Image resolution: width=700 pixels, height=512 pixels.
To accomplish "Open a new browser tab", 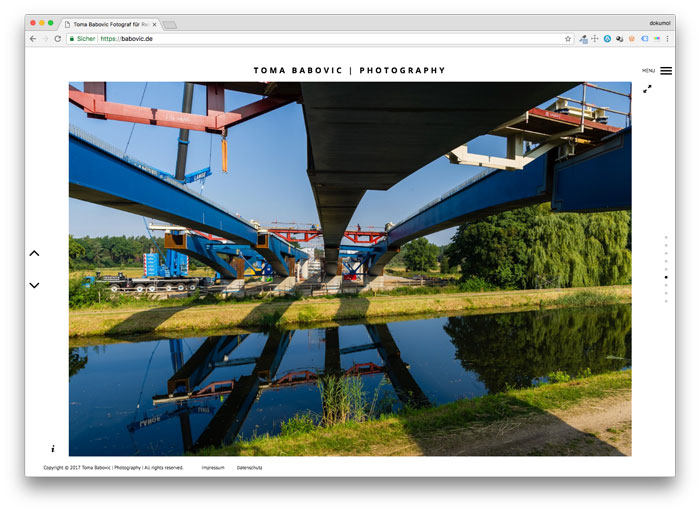I will (170, 25).
